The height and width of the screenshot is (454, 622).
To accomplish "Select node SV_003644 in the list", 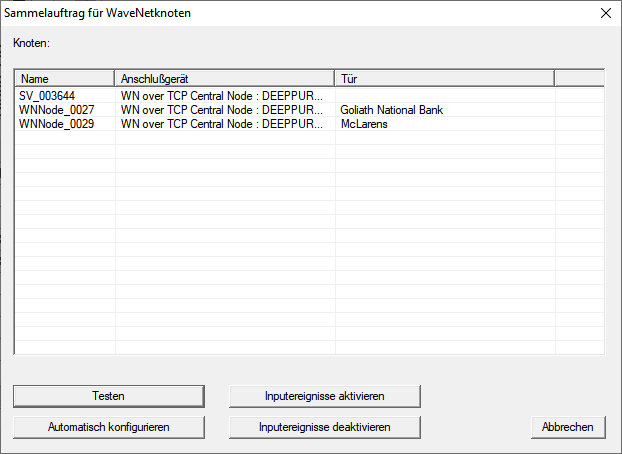I will pyautogui.click(x=47, y=96).
